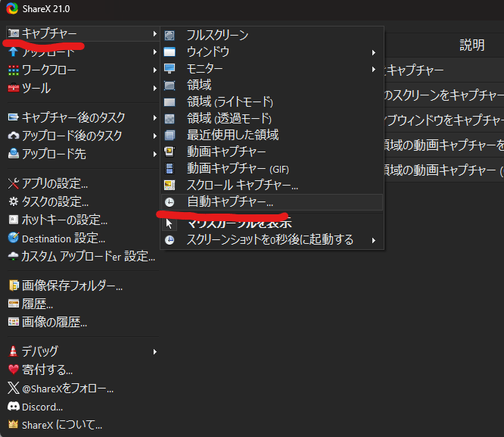
Task: Click the モニター monitor icon in submenu
Action: click(170, 69)
